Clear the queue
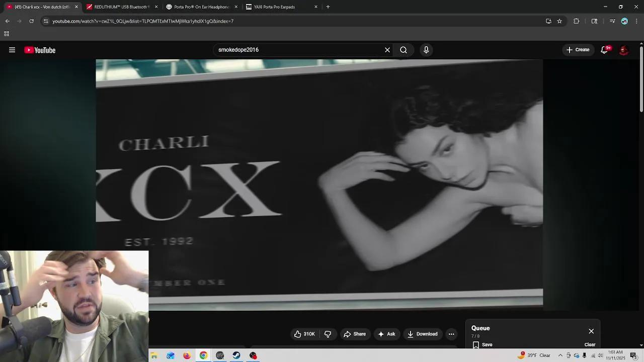 coord(590,345)
